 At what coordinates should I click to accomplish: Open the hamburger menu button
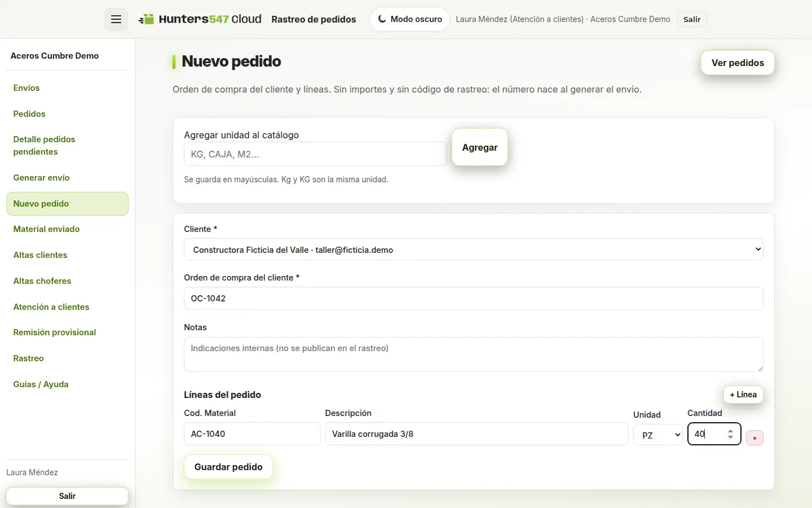pos(116,19)
